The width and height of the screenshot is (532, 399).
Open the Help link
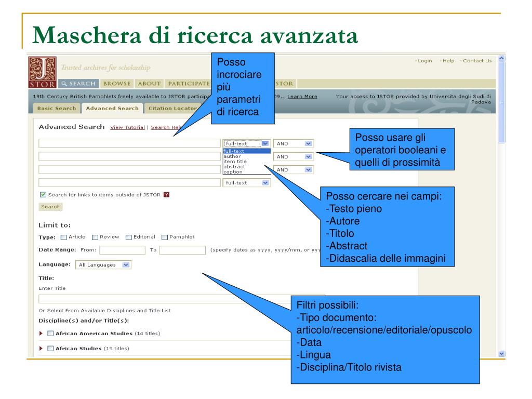coord(448,61)
